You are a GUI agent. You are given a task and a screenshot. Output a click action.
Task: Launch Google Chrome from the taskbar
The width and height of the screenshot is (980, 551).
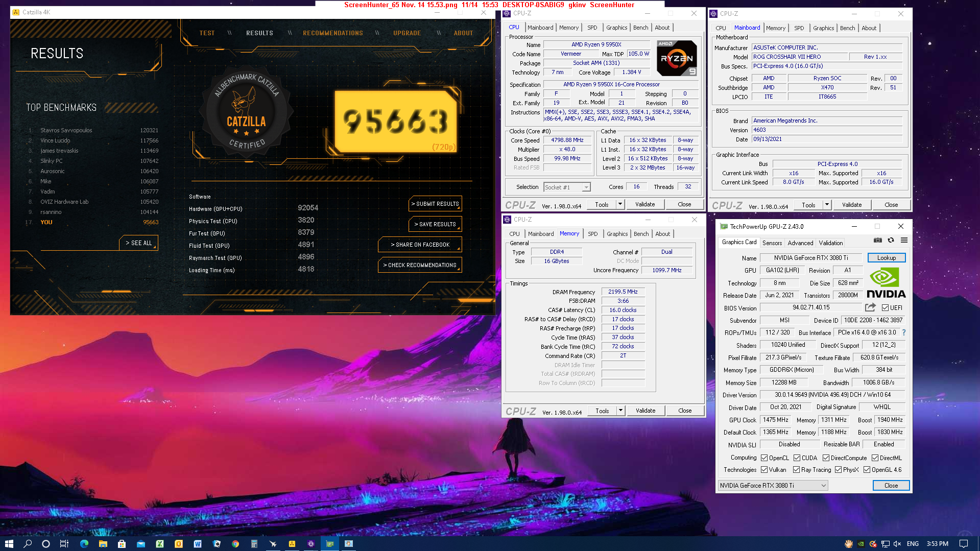[x=235, y=543]
